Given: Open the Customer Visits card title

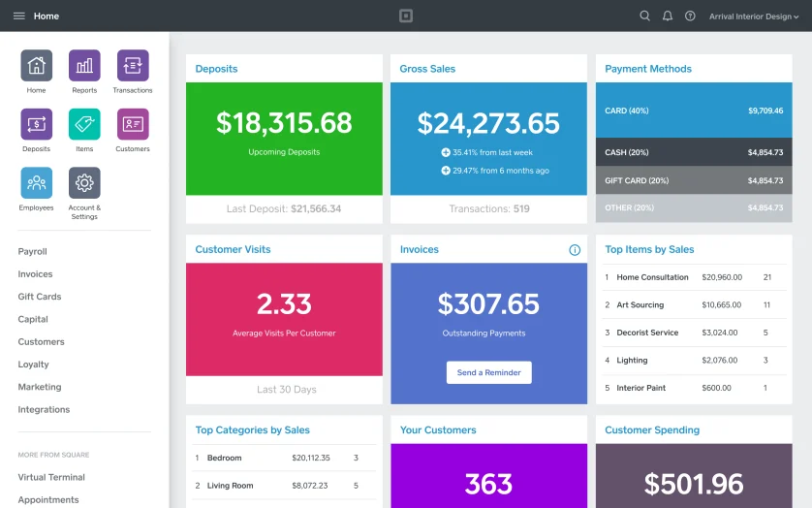Looking at the screenshot, I should pos(233,249).
